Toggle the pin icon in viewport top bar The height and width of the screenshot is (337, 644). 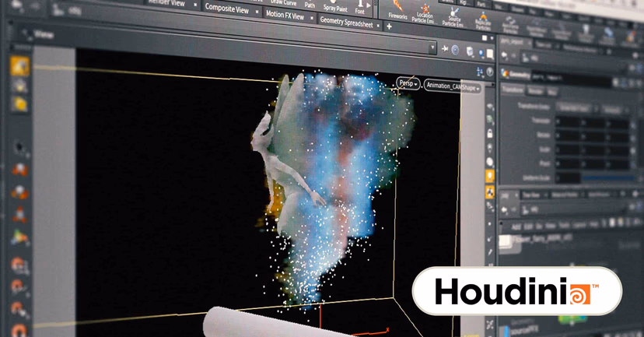[x=444, y=49]
